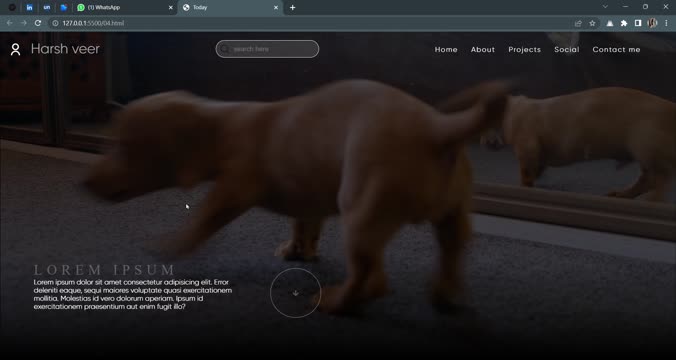
Task: Open a new tab with the plus button
Action: click(x=292, y=7)
